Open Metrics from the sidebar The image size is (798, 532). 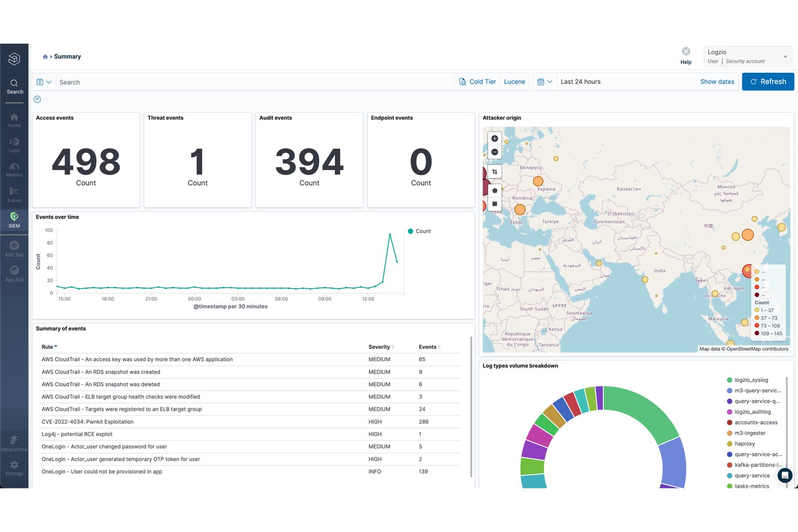(14, 170)
